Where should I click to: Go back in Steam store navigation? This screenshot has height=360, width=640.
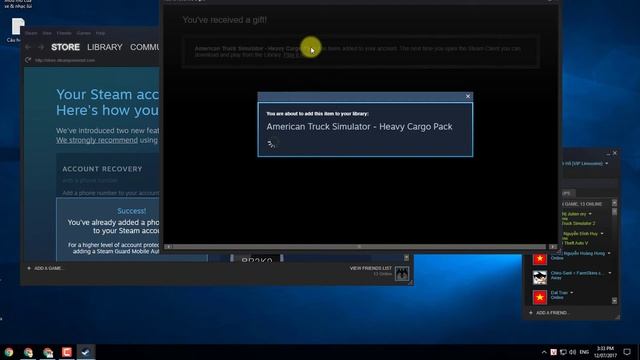28,47
